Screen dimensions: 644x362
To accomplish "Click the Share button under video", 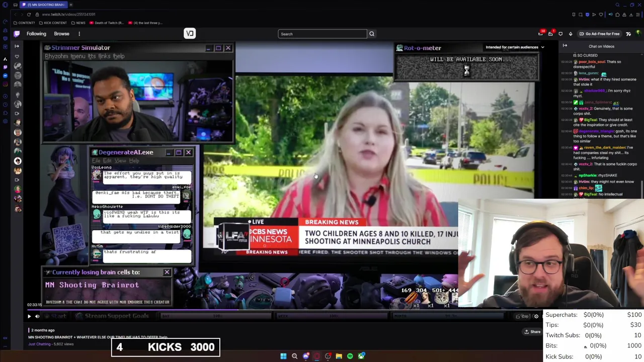I will 532,332.
